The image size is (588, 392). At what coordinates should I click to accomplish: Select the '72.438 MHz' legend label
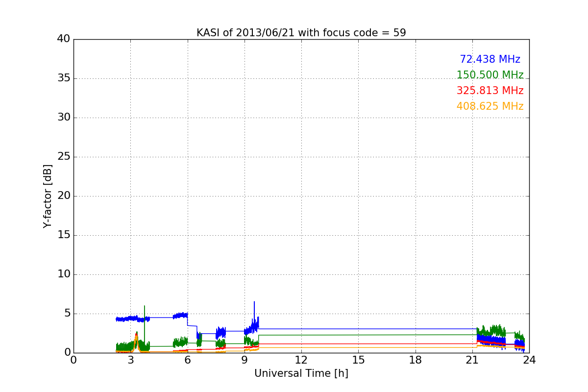[490, 59]
